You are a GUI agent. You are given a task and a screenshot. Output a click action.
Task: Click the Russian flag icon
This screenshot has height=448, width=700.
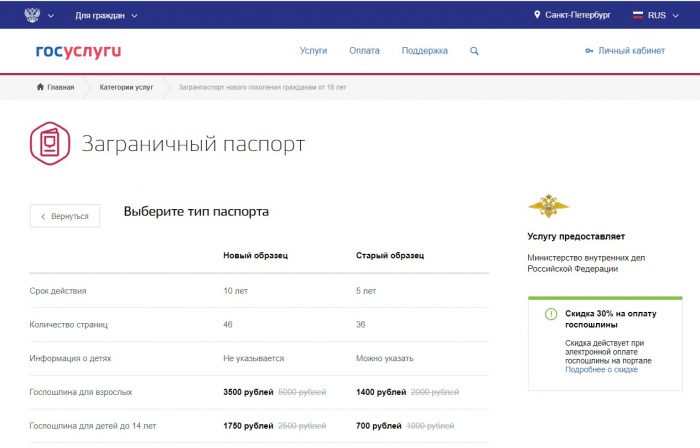[x=638, y=15]
